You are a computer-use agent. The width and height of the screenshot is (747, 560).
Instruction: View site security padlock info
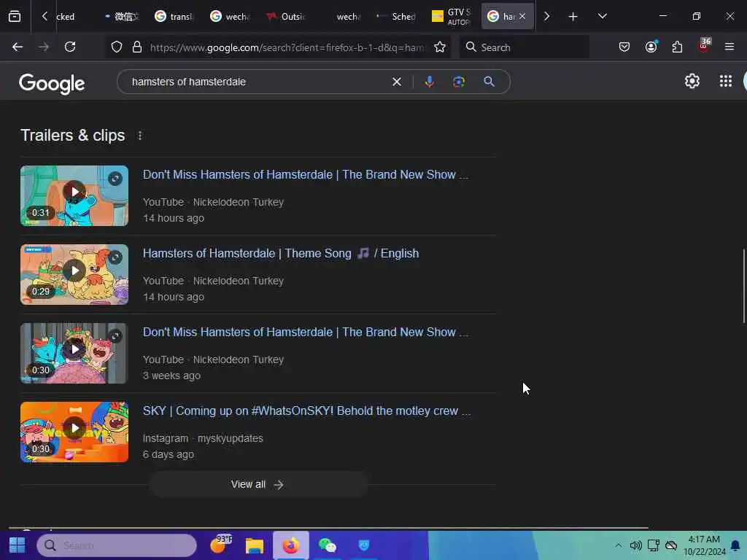tap(137, 47)
